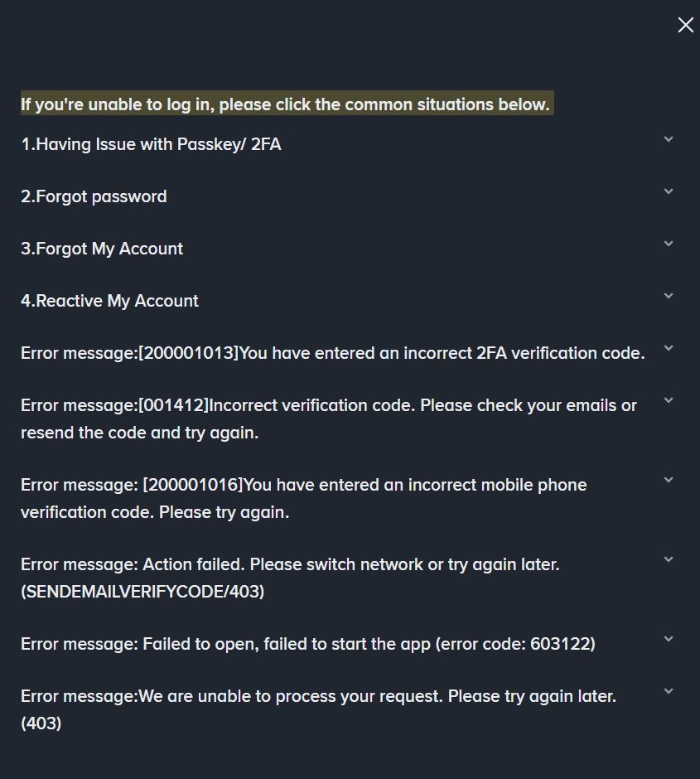Screen dimensions: 700x779
Task: Expand chevron for Reactive My Account
Action: (x=669, y=296)
